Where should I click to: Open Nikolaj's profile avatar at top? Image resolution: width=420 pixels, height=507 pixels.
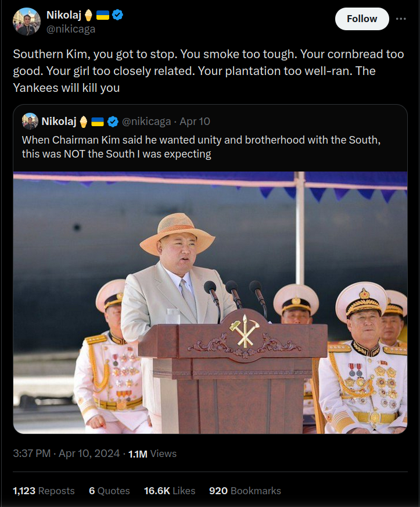click(x=26, y=22)
